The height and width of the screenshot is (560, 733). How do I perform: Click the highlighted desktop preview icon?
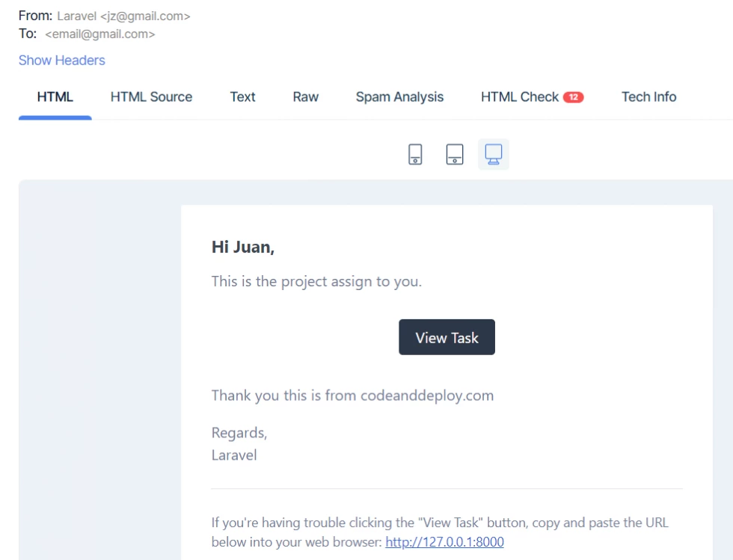pyautogui.click(x=493, y=154)
